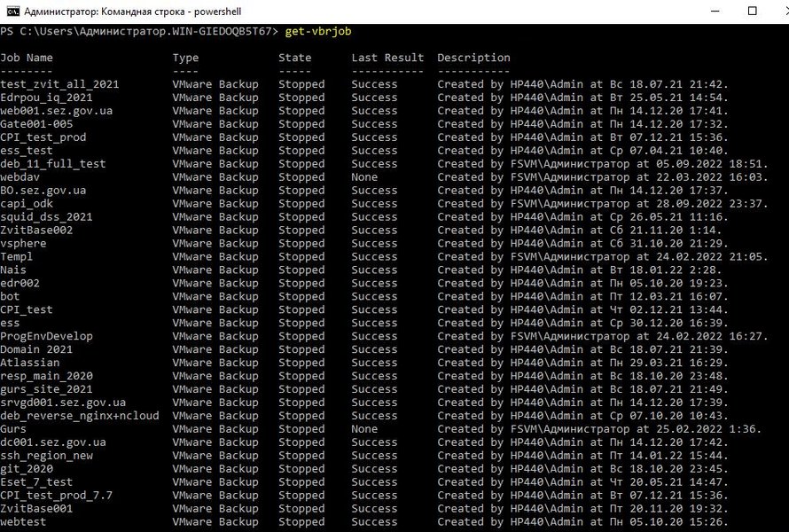Select the deb_reverse_nginx+ncloud job name

coord(80,416)
